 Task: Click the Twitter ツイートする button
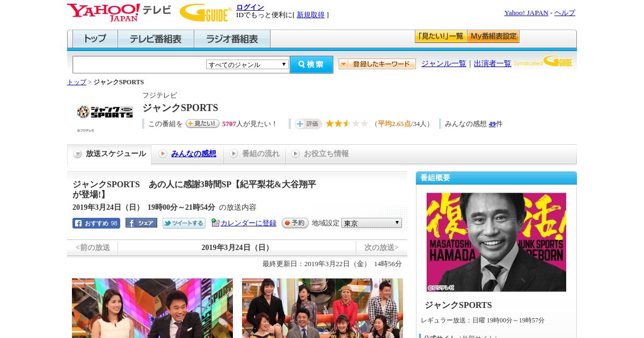click(184, 223)
